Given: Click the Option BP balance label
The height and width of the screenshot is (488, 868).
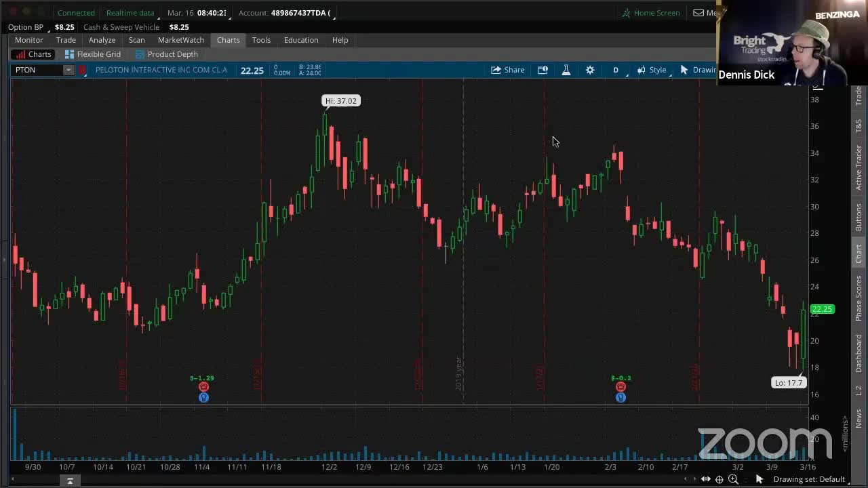Looking at the screenshot, I should tap(26, 27).
